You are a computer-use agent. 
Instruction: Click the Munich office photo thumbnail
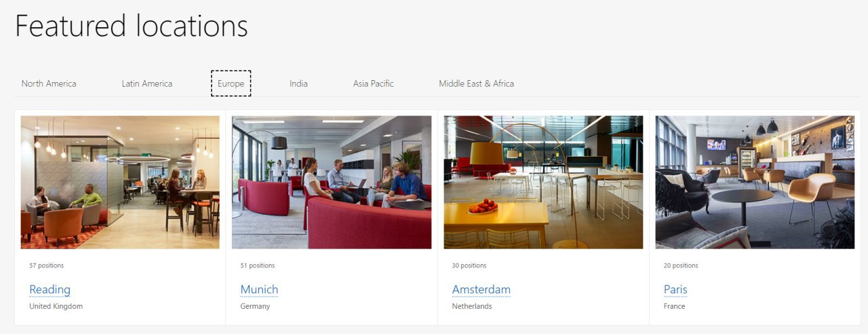332,182
